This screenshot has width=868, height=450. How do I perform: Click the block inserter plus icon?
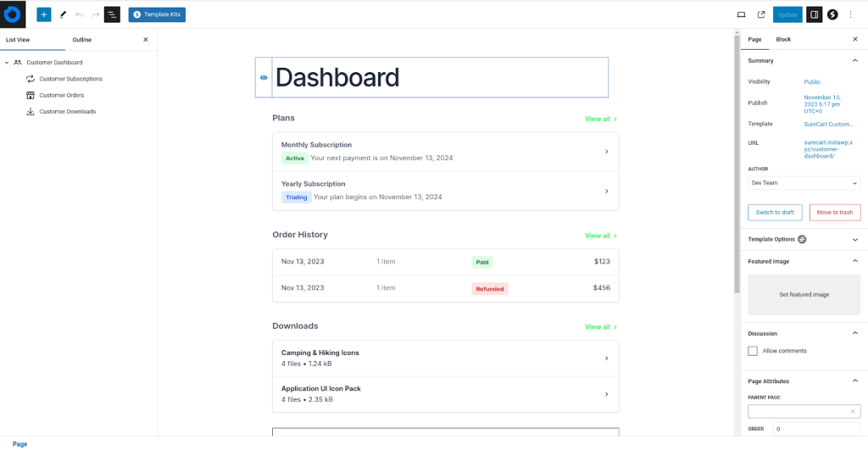(44, 14)
